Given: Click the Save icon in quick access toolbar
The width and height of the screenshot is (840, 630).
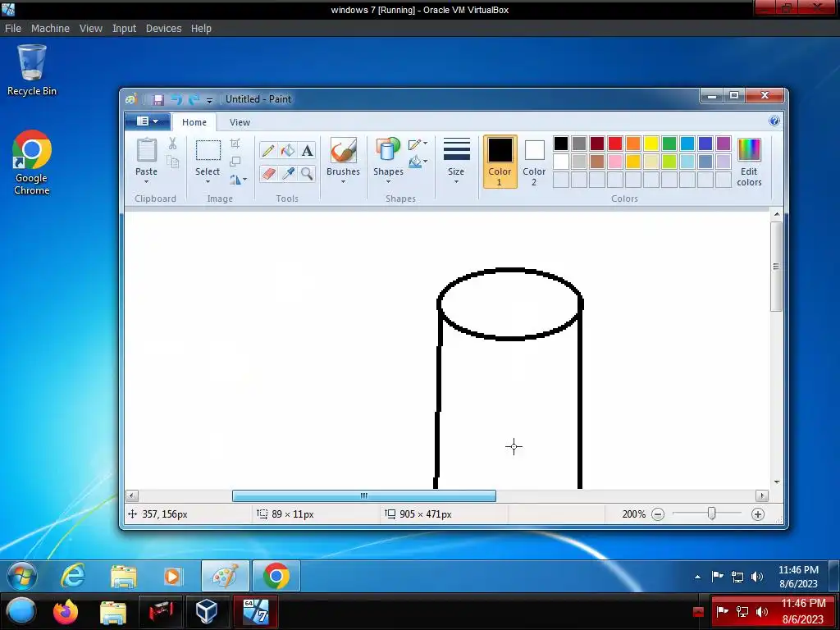Looking at the screenshot, I should click(x=157, y=99).
